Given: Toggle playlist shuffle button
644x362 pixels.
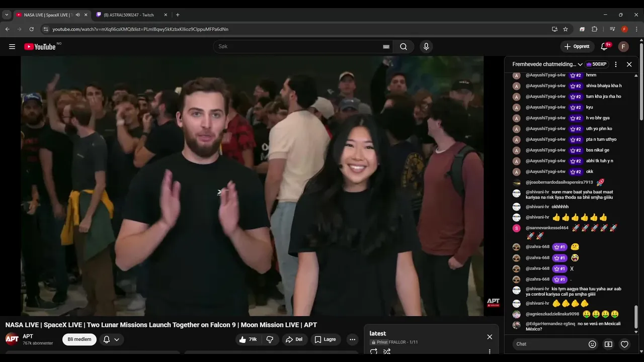Looking at the screenshot, I should point(387,352).
